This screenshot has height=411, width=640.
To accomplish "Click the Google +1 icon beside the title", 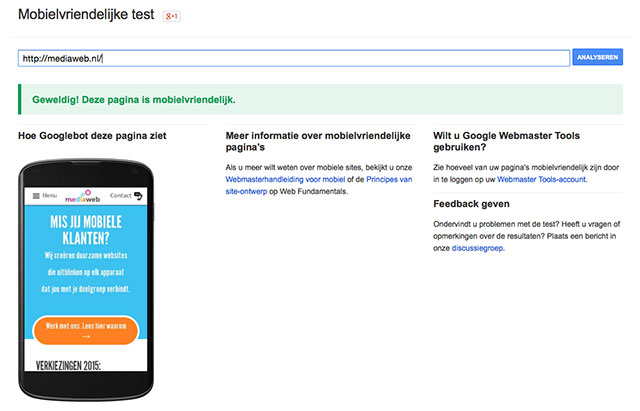I will coord(171,16).
